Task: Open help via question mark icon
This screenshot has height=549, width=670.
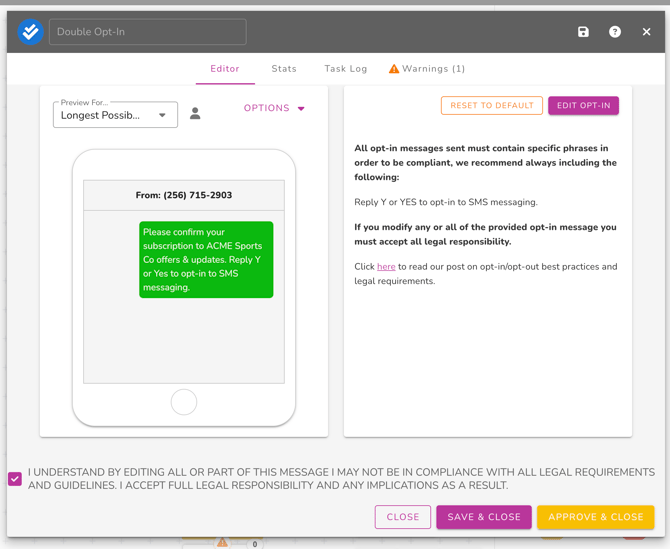Action: [615, 32]
